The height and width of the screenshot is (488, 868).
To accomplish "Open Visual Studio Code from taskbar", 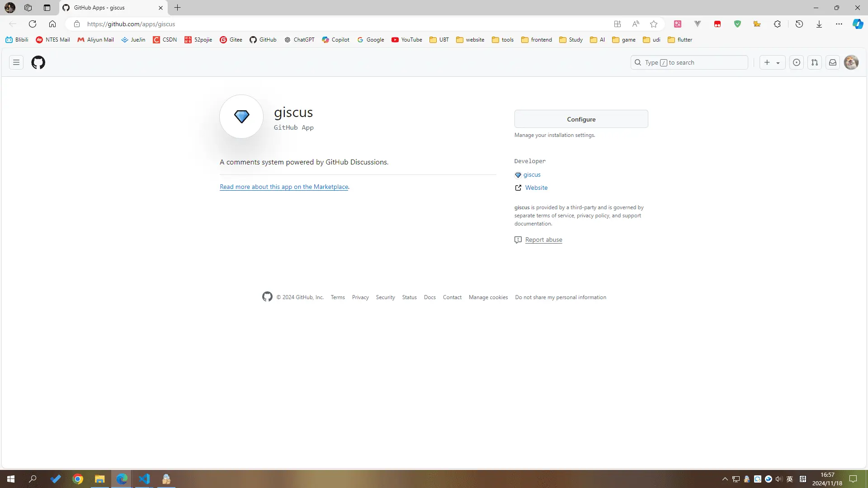I will click(x=144, y=479).
